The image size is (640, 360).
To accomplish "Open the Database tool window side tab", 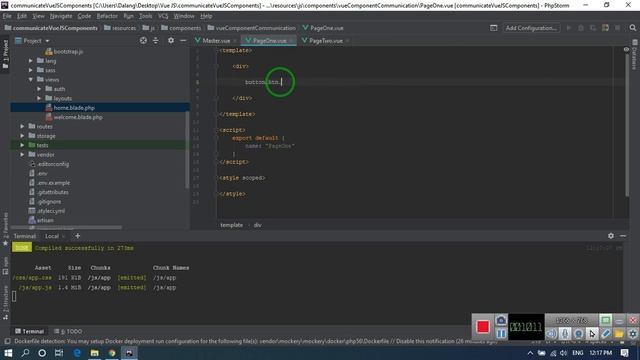I will pos(635,55).
